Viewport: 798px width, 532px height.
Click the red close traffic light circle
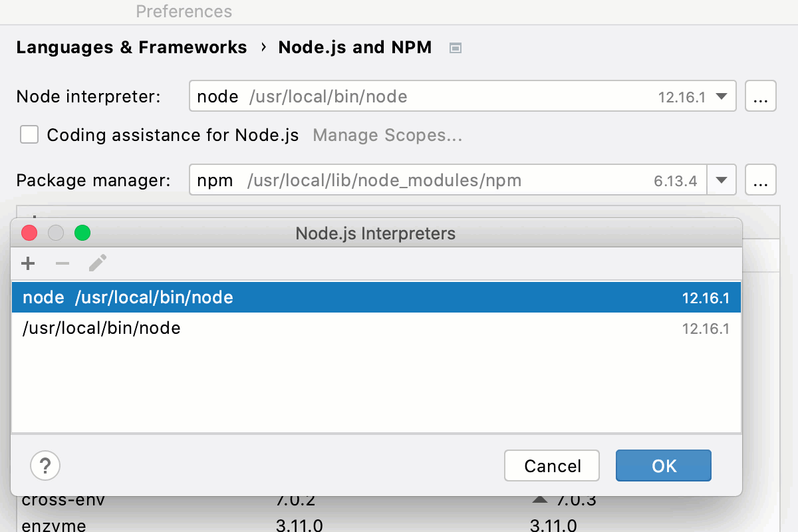(29, 233)
